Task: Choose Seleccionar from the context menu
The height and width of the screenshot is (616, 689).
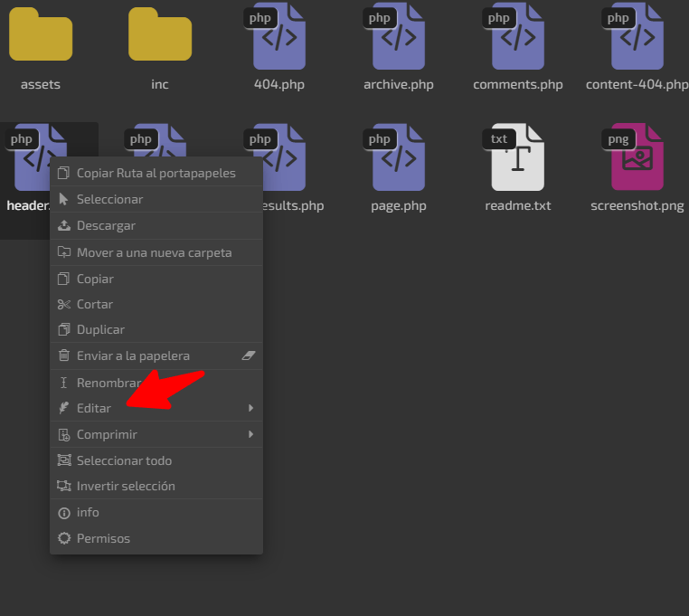Action: click(156, 199)
